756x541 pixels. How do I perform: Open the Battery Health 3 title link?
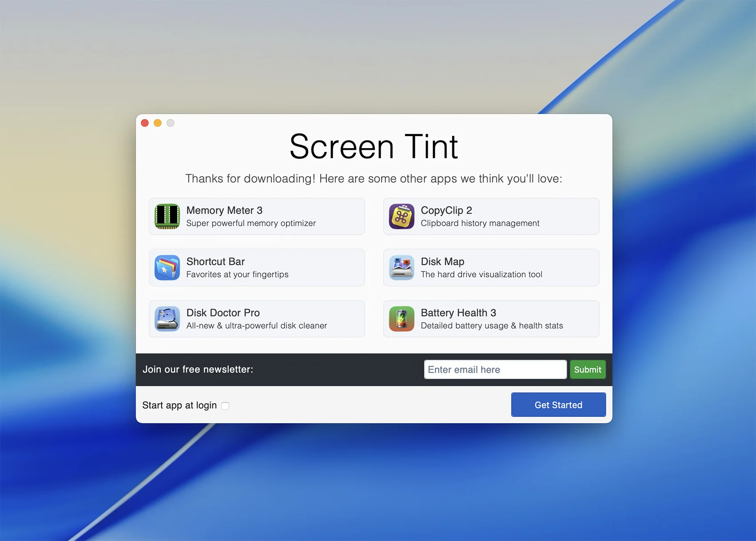(x=458, y=313)
